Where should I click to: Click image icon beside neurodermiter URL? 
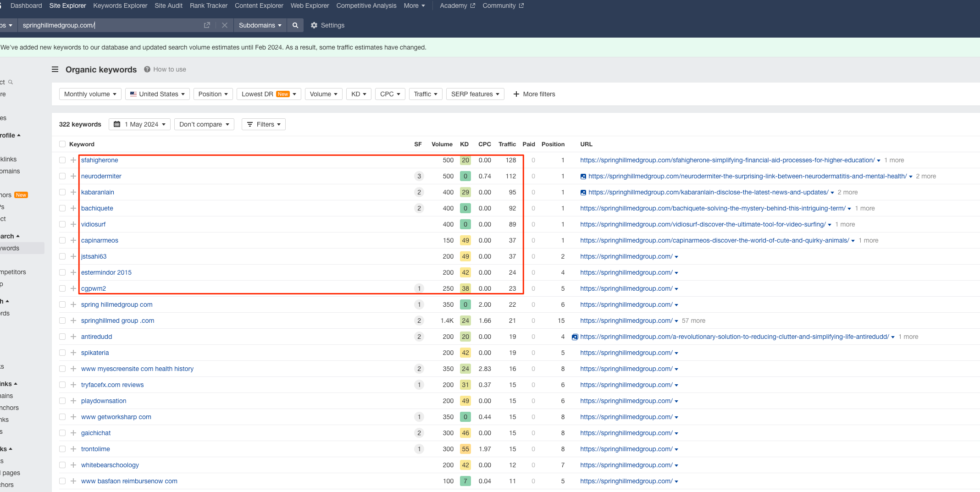(583, 177)
